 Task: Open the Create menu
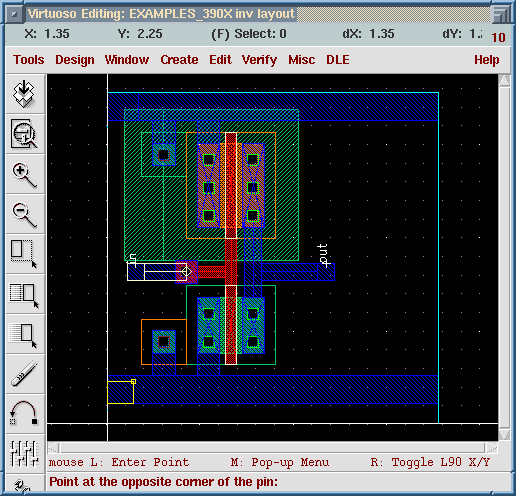(x=179, y=60)
